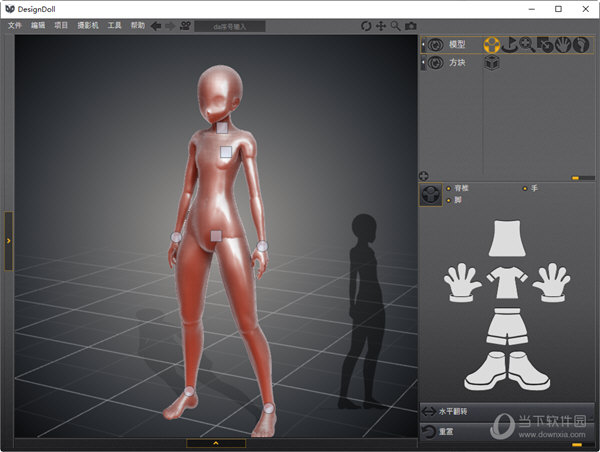
Task: Expand the 模型 row handle
Action: pos(423,45)
